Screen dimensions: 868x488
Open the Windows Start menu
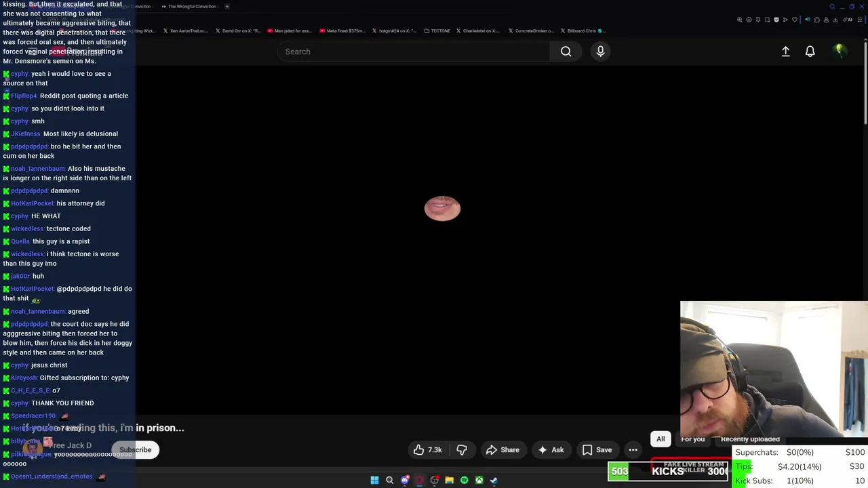374,480
